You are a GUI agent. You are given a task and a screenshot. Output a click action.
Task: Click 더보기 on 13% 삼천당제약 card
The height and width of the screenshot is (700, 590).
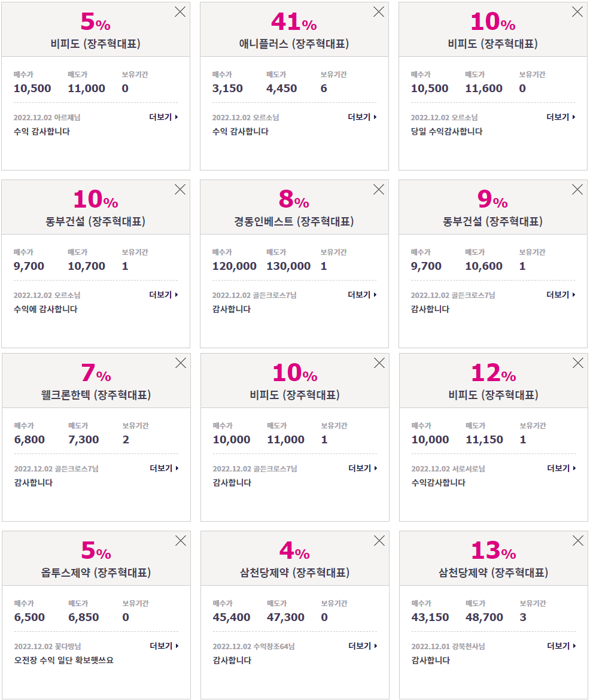pyautogui.click(x=561, y=646)
